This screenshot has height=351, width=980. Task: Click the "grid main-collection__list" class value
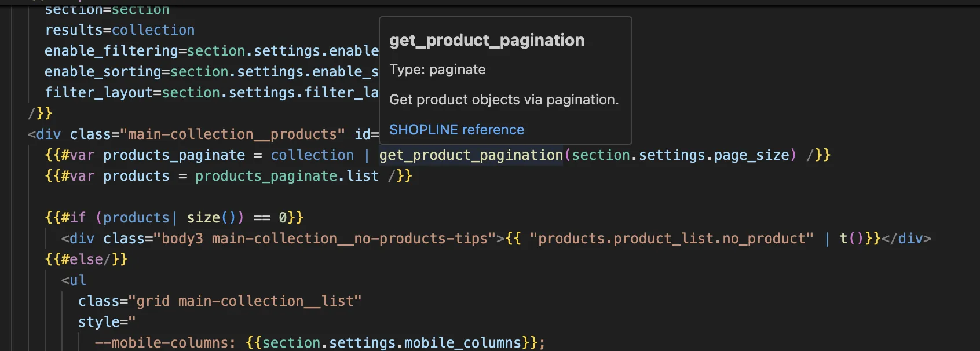(x=248, y=301)
